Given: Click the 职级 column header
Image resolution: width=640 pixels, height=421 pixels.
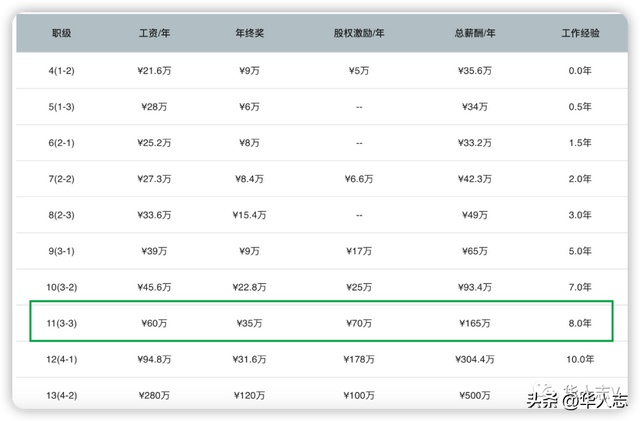Looking at the screenshot, I should [61, 33].
